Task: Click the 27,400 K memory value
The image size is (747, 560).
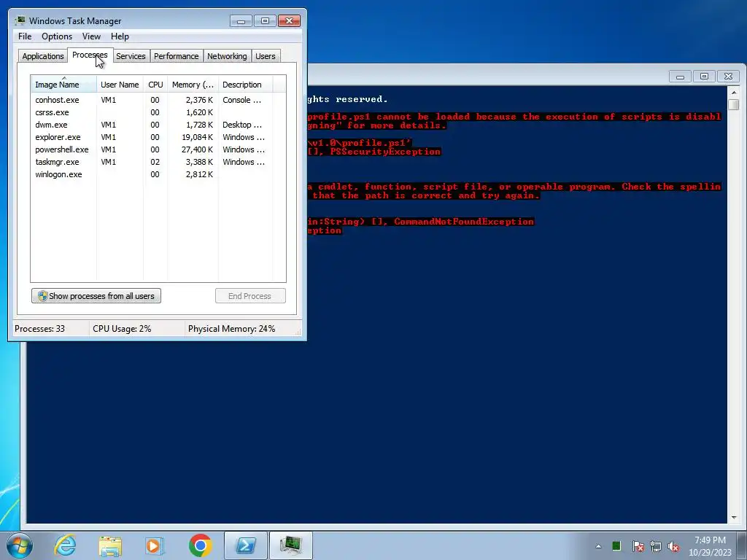Action: coord(197,149)
